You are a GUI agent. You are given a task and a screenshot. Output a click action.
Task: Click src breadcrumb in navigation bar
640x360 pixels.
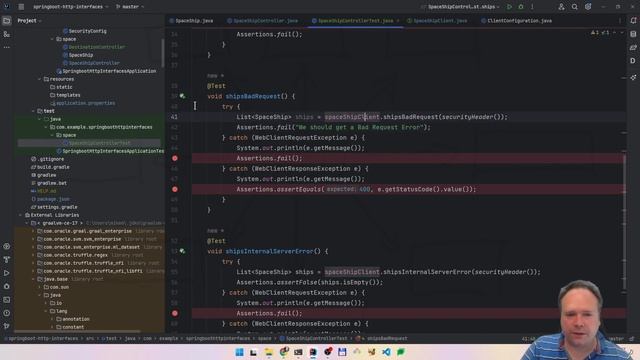[x=90, y=338]
